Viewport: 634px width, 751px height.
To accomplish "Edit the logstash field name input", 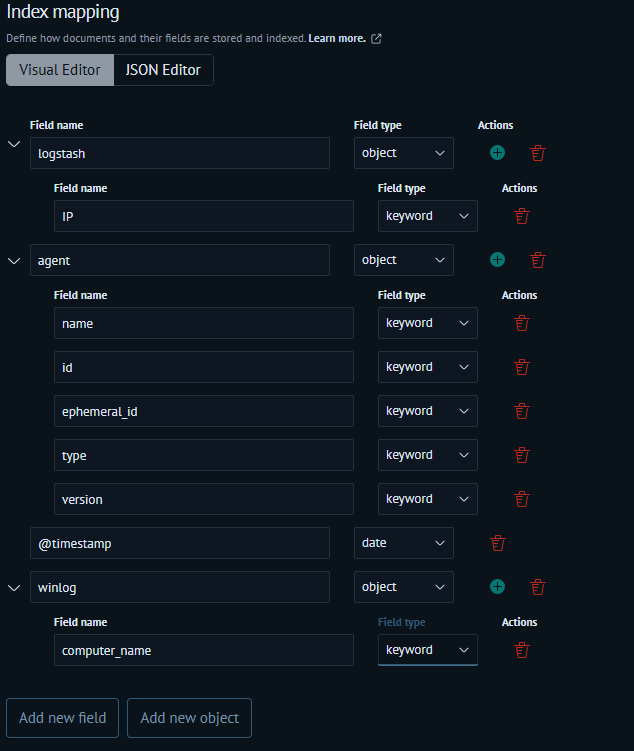I will [180, 153].
